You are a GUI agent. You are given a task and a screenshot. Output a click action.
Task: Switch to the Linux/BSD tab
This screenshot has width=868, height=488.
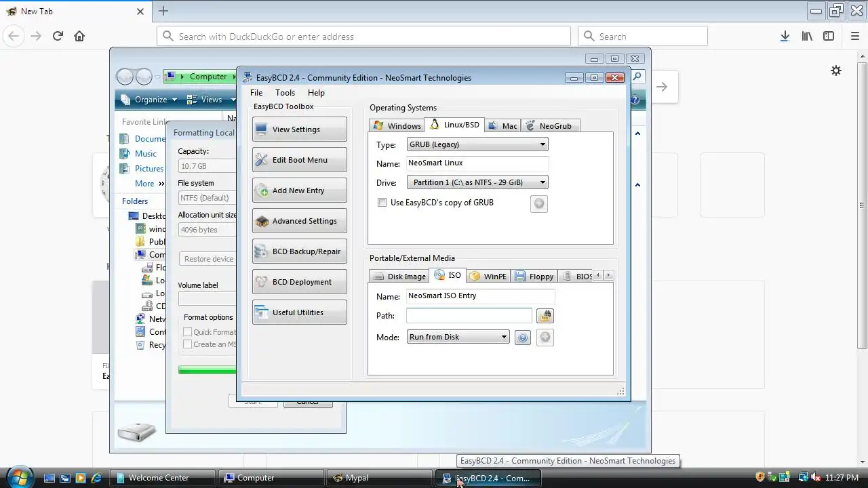pos(454,125)
